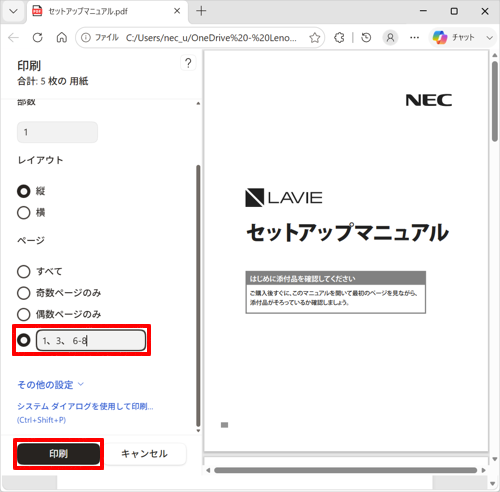500x492 pixels.
Task: Expand the dropdown next to チャット
Action: point(489,38)
